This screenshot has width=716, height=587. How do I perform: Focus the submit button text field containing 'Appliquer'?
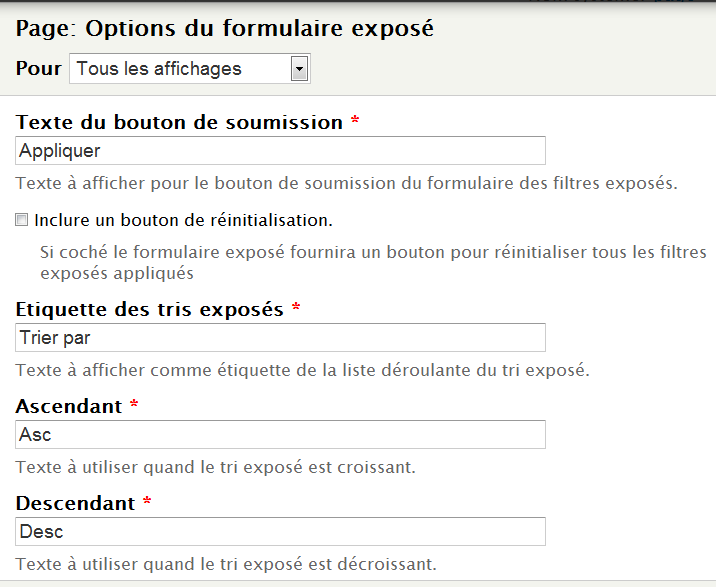click(281, 151)
